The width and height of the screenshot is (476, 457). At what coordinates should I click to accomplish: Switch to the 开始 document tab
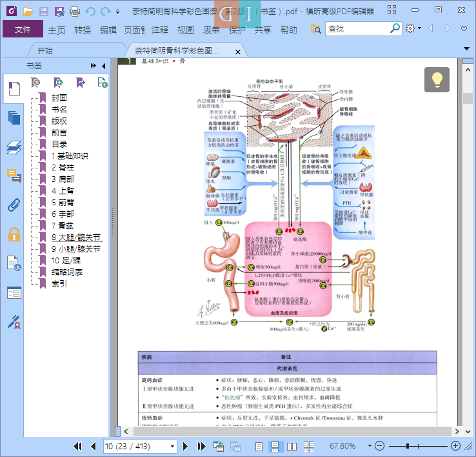[x=45, y=50]
